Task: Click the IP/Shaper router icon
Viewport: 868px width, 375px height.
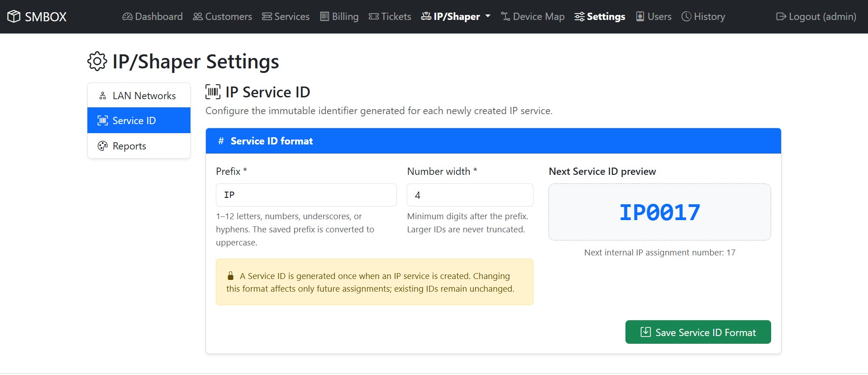Action: (x=426, y=16)
